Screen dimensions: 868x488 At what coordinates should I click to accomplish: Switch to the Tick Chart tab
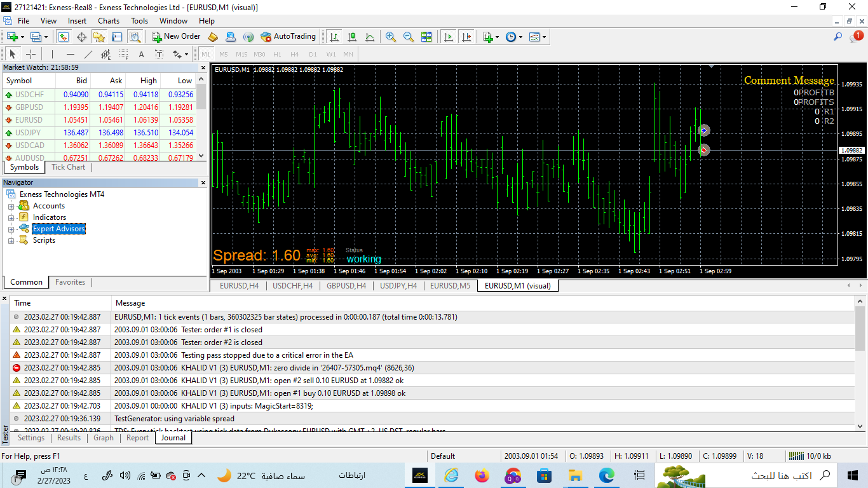click(x=68, y=167)
